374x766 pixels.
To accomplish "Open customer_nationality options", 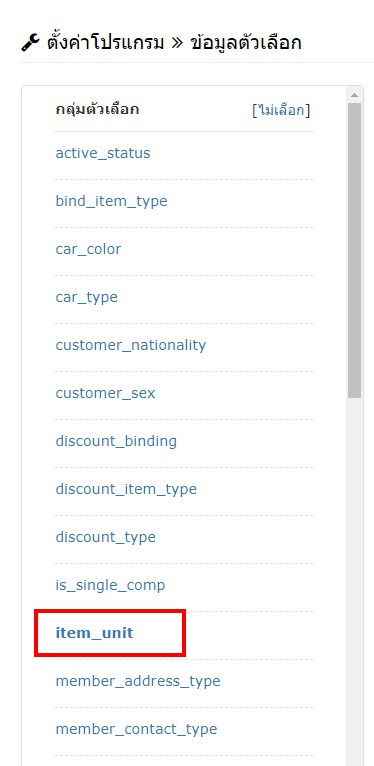I will pyautogui.click(x=131, y=345).
